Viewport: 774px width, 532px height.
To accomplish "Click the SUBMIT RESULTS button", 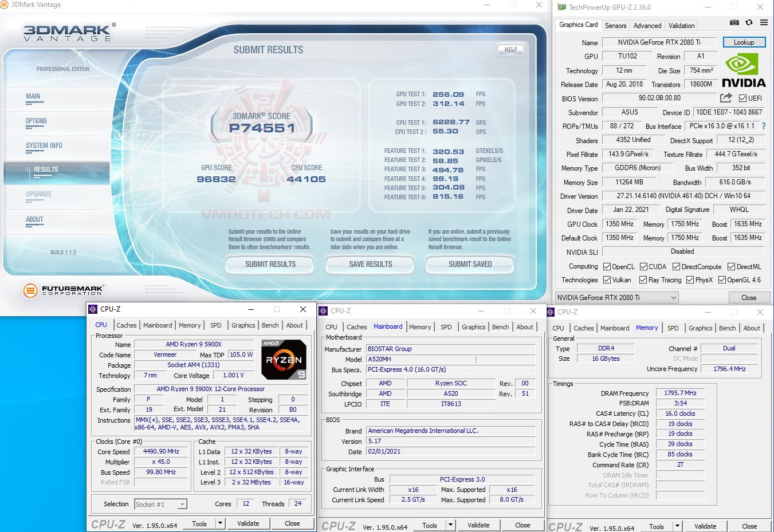I will point(270,265).
